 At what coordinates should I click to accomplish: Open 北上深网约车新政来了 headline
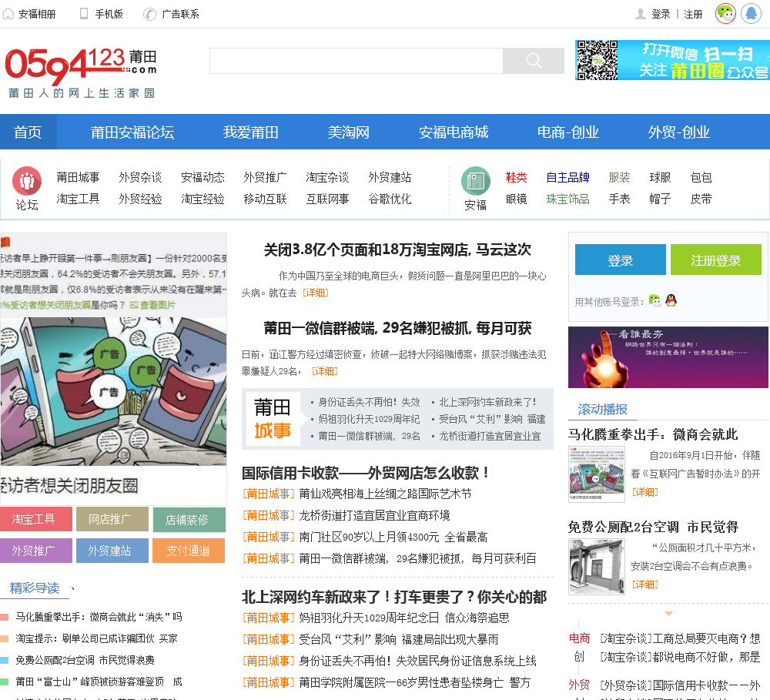click(x=393, y=597)
